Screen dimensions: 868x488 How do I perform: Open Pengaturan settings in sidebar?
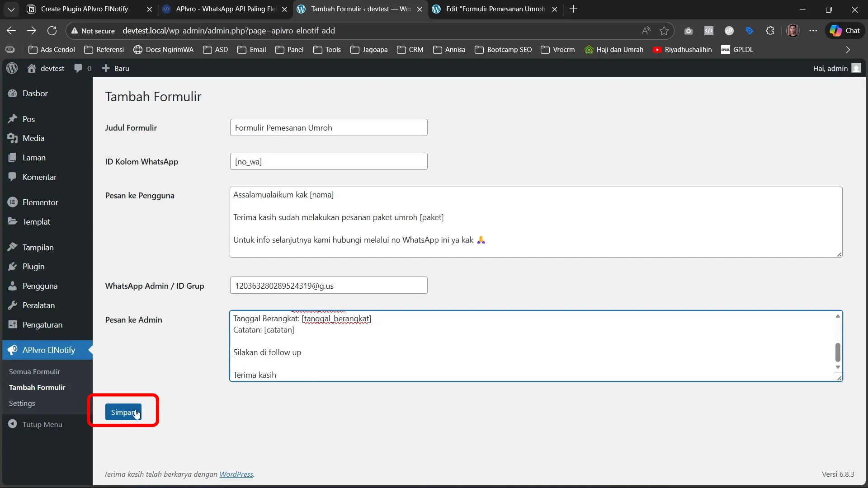pos(42,325)
